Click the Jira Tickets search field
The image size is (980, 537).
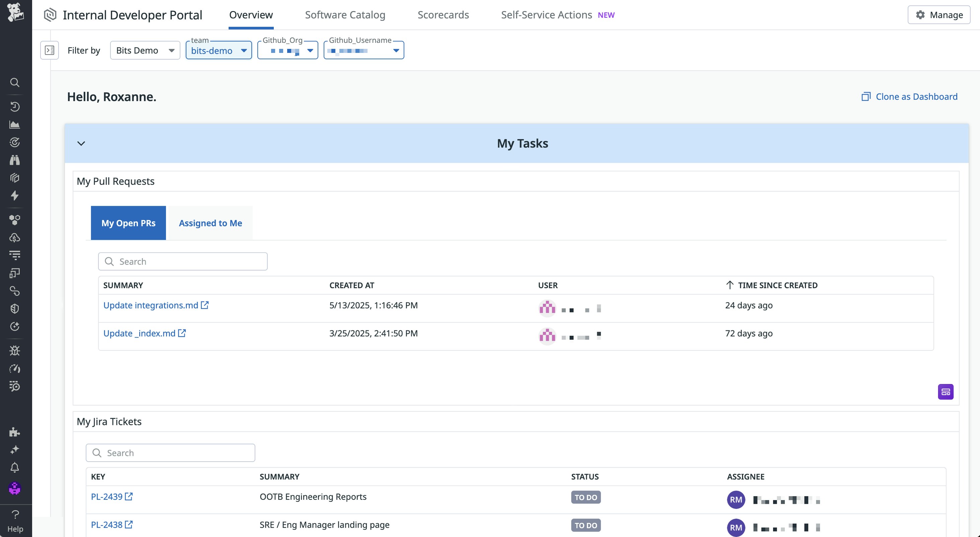click(170, 453)
